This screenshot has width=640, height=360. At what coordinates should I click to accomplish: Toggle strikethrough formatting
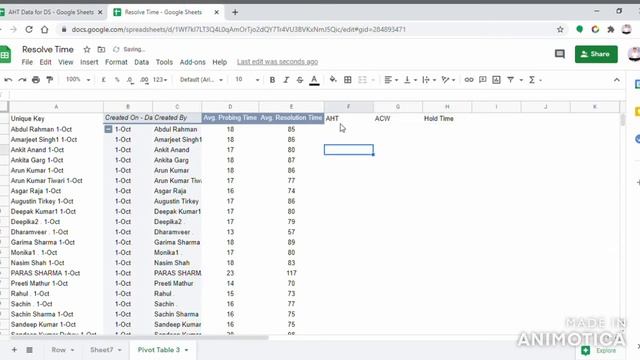click(x=300, y=80)
